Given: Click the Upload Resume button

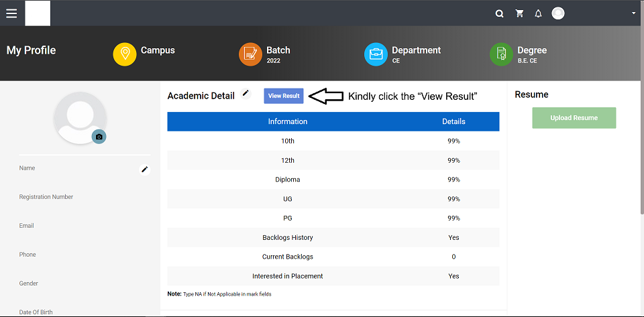Looking at the screenshot, I should tap(574, 118).
